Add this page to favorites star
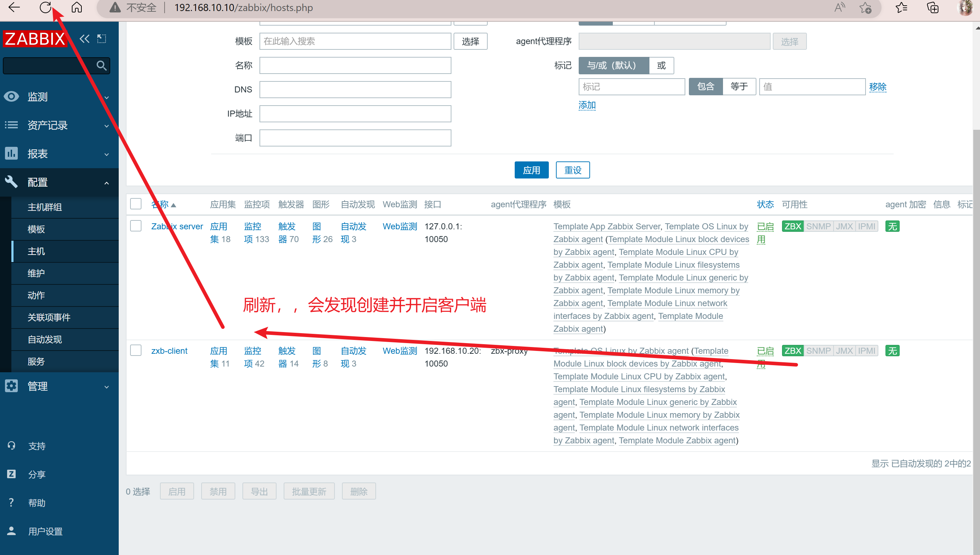This screenshot has height=555, width=980. [x=865, y=7]
